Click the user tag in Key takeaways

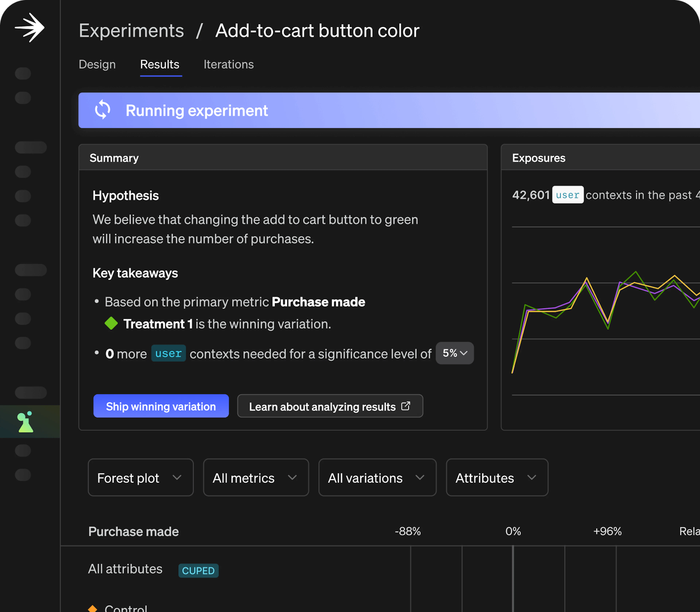[168, 354]
